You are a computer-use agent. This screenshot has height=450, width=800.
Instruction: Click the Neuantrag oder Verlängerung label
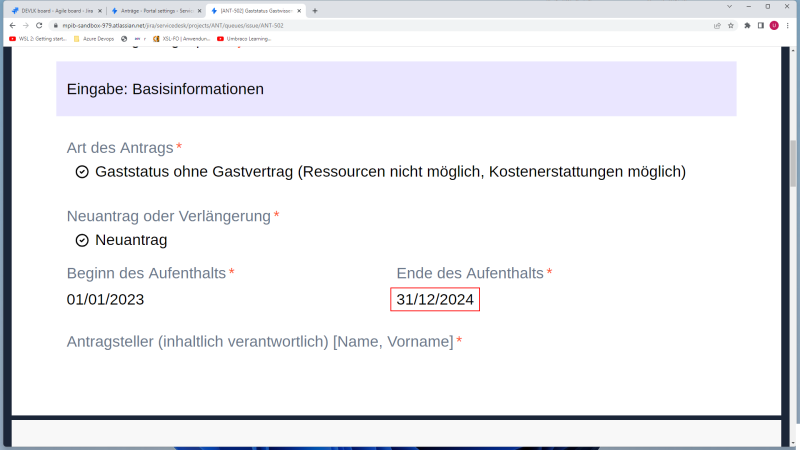169,216
